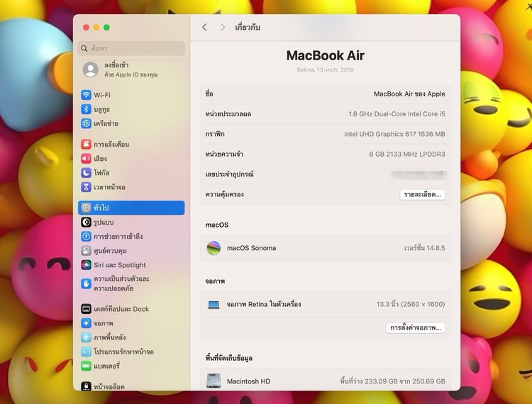Close the window with red button
The height and width of the screenshot is (404, 532).
tap(86, 28)
